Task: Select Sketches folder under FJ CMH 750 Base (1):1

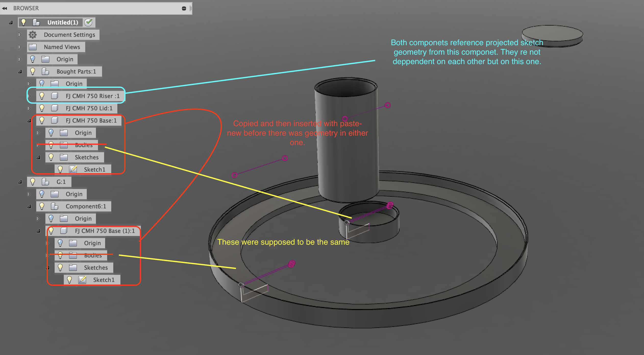Action: point(84,268)
